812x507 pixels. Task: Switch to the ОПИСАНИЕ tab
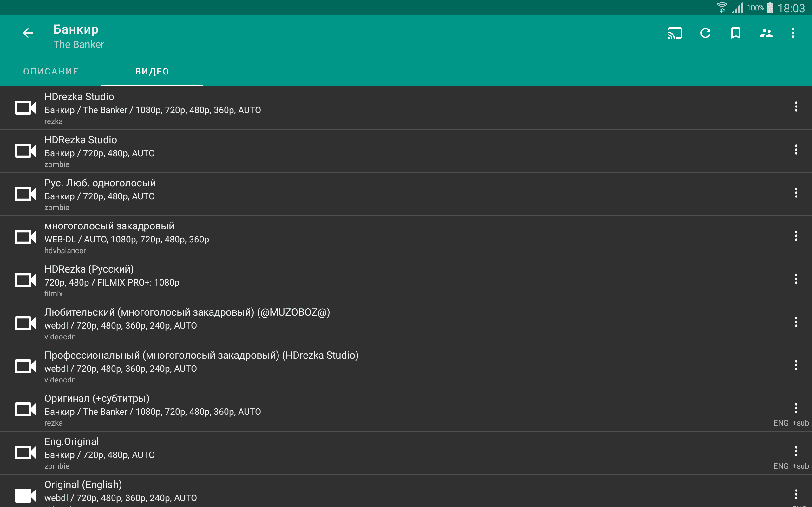tap(51, 71)
